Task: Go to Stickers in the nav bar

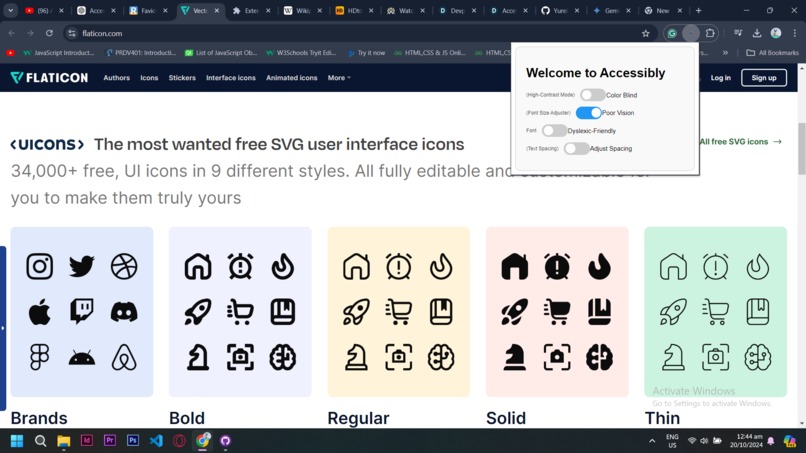Action: tap(182, 78)
